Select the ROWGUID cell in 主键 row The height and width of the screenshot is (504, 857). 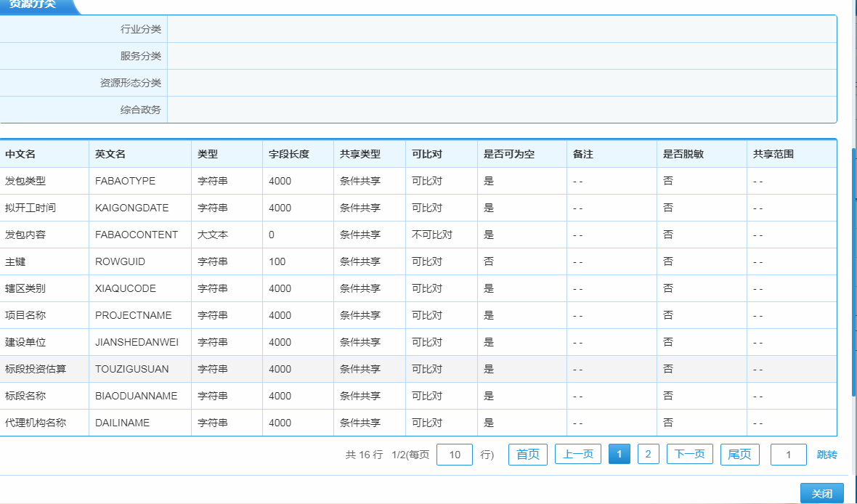118,261
